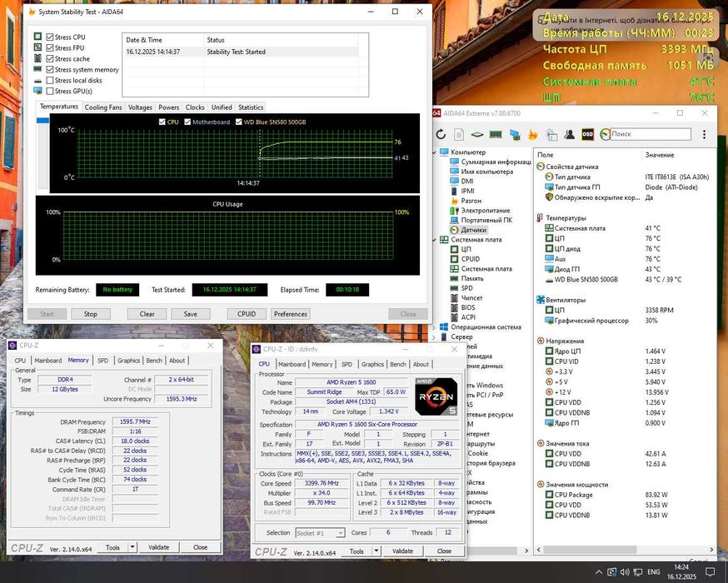Open Mainboard tab in CPU-Z ID dzknfv window
The image size is (728, 583).
[x=292, y=365]
